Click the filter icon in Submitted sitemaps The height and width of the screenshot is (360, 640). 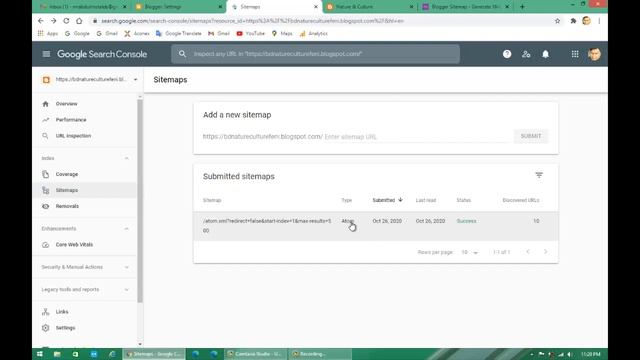tap(539, 175)
